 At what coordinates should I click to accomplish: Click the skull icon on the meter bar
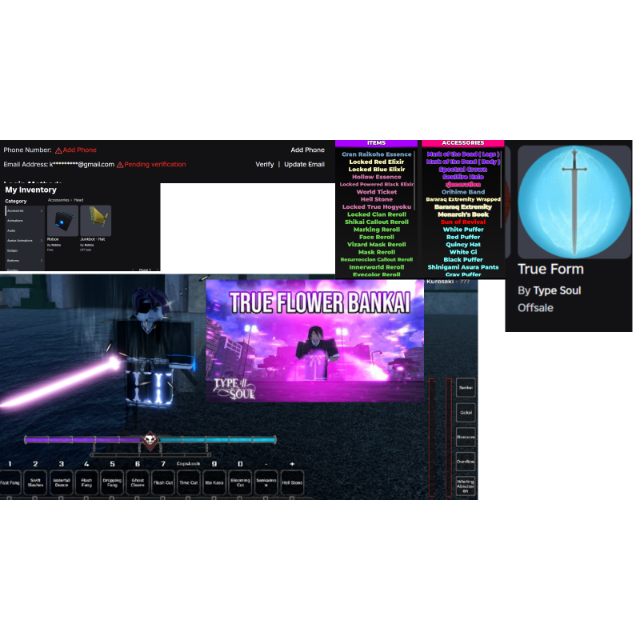150,441
